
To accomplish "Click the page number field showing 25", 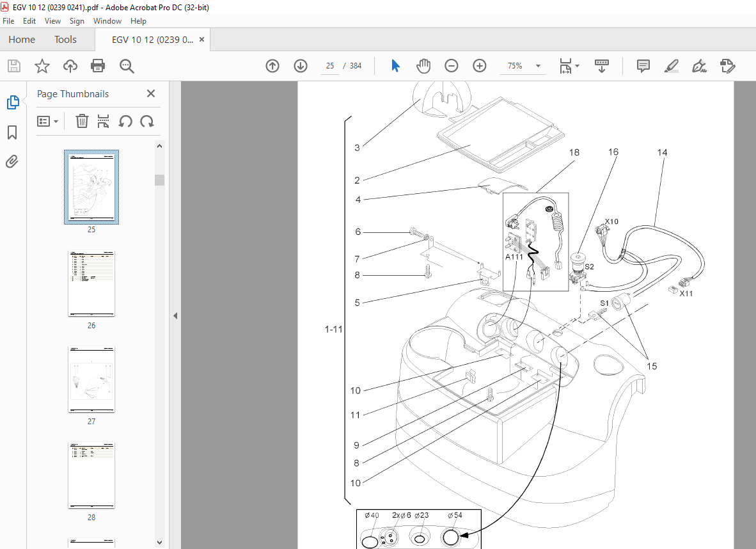I will (330, 66).
